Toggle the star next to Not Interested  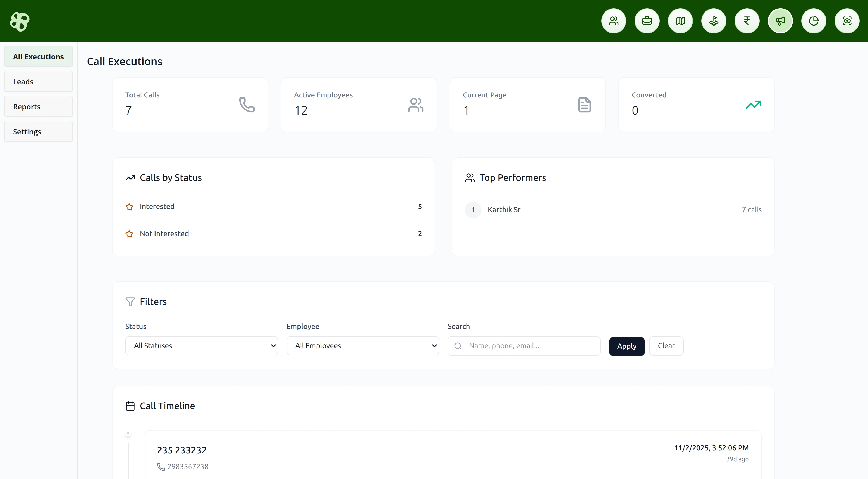[x=129, y=234]
